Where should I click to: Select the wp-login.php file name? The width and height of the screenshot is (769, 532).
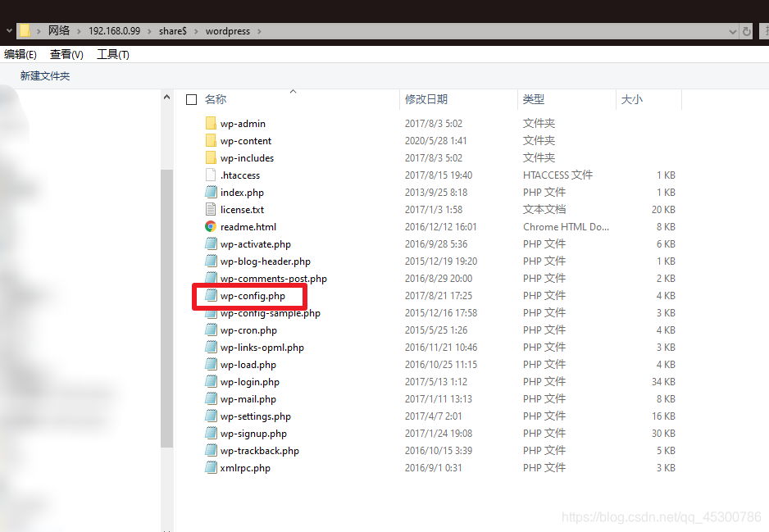[x=249, y=381]
